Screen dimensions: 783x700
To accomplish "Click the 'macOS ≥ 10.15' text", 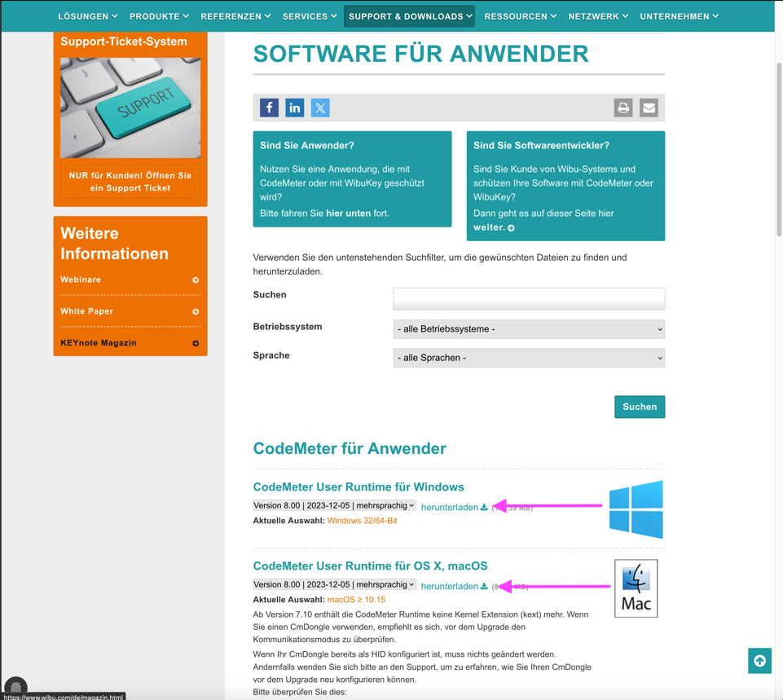I will pyautogui.click(x=356, y=599).
